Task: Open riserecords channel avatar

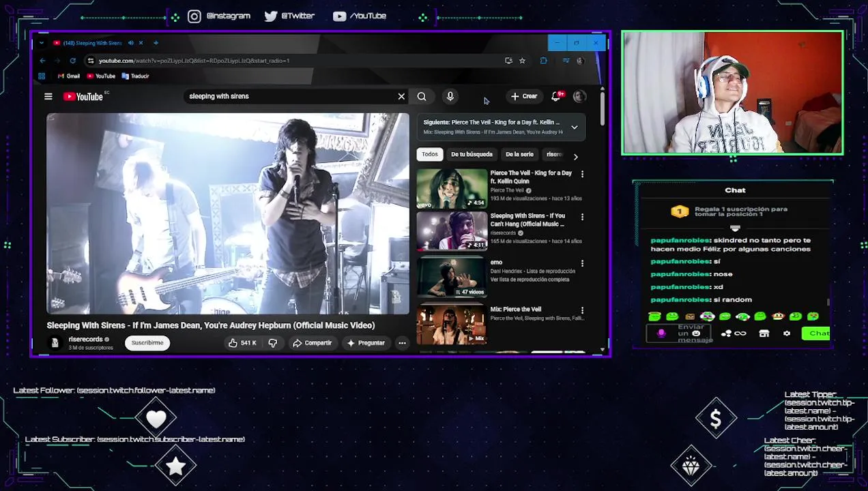Action: (55, 343)
